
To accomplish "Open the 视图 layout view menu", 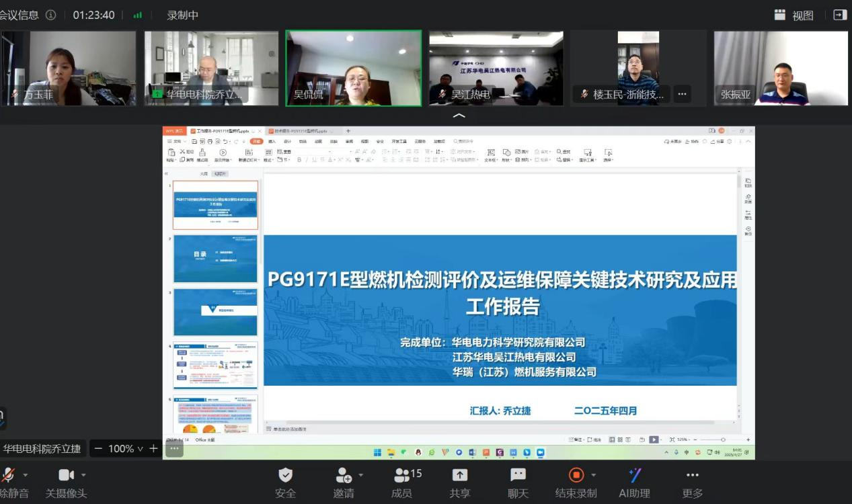I will tap(793, 15).
